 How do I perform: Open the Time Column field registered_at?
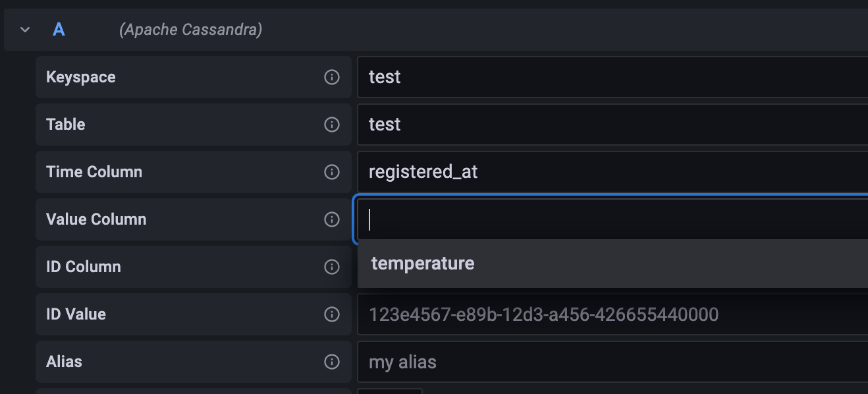pos(612,172)
